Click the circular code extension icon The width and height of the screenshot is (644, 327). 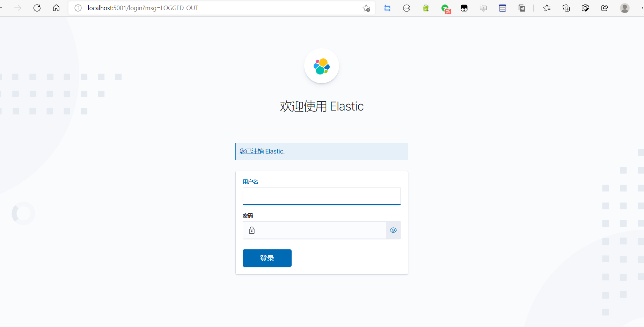point(407,8)
